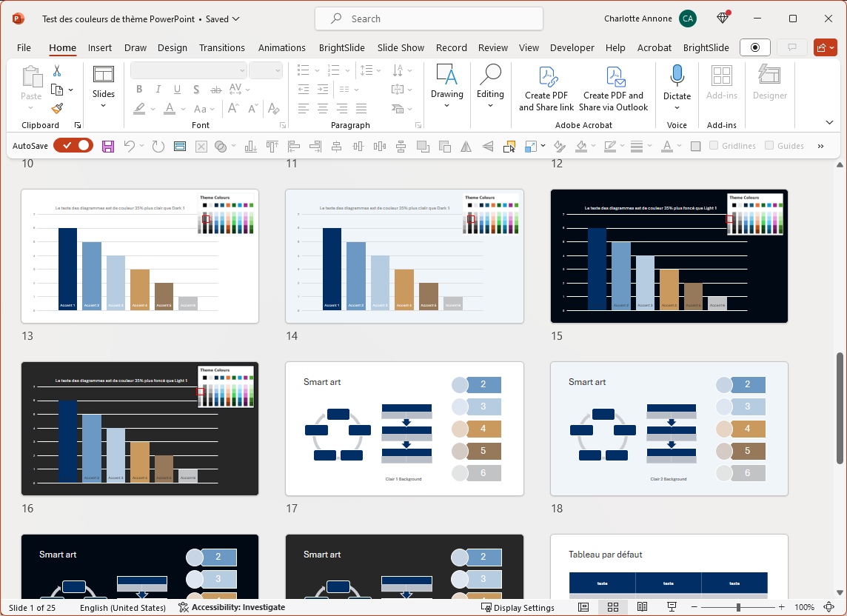Image resolution: width=847 pixels, height=616 pixels.
Task: Switch to the Animations tab
Action: click(x=282, y=47)
